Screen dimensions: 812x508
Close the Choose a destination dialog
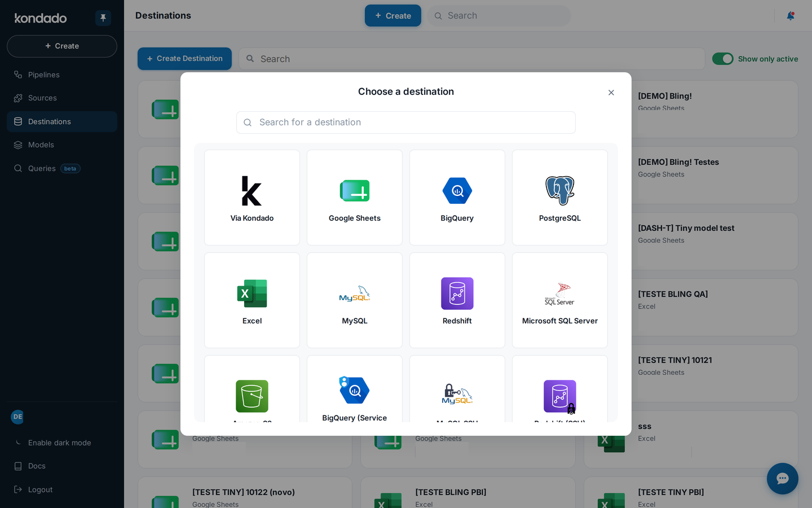point(611,93)
